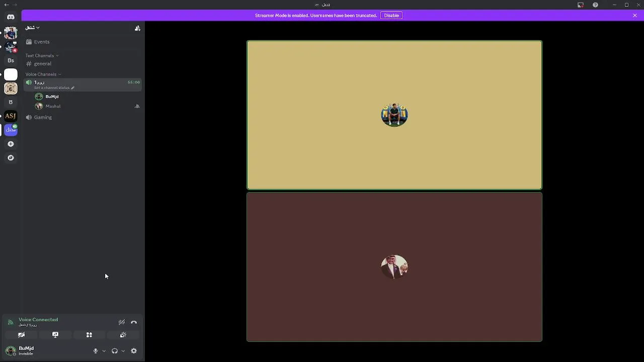This screenshot has height=362, width=644.
Task: Focus the tan participant video tile
Action: [394, 115]
